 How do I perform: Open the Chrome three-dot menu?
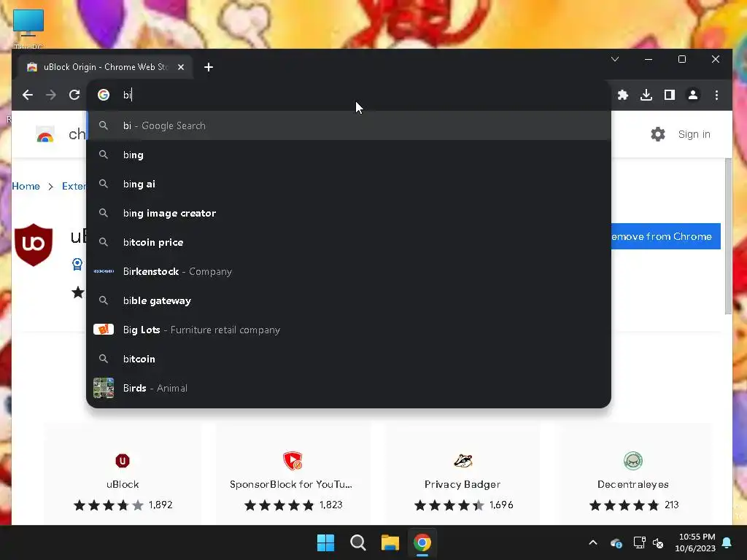pos(716,95)
